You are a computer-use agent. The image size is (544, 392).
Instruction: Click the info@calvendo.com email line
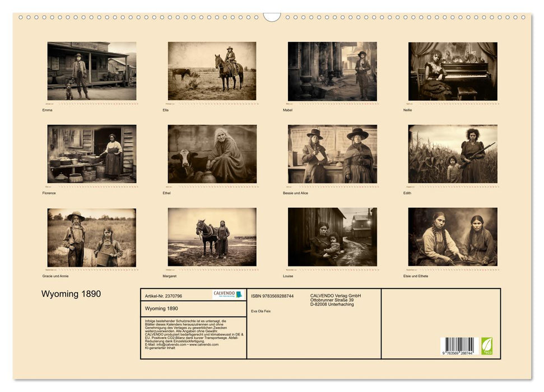tap(182, 344)
